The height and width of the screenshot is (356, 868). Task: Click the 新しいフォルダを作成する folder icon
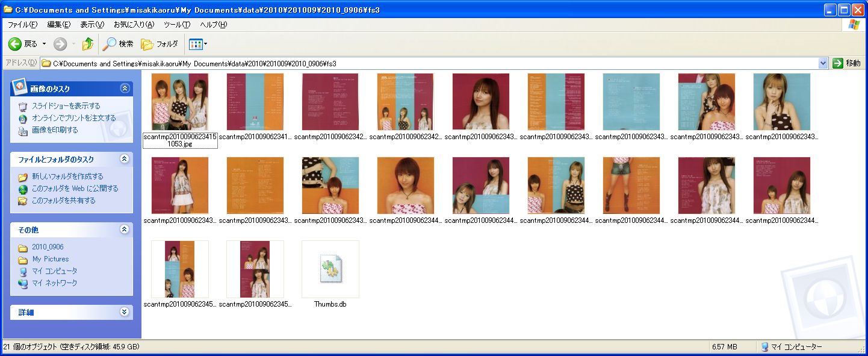click(x=23, y=177)
